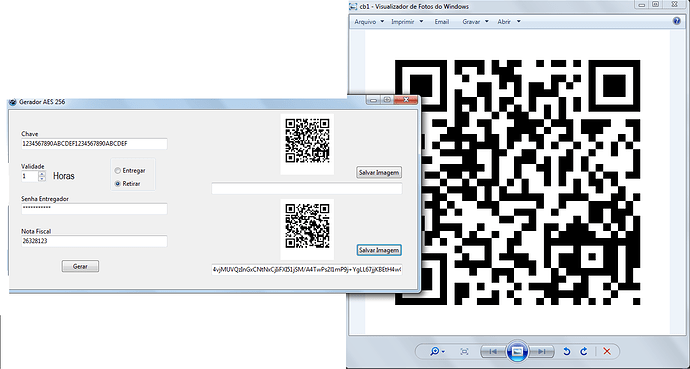690x369 pixels.
Task: Open the zoom magnifier control
Action: pyautogui.click(x=437, y=351)
